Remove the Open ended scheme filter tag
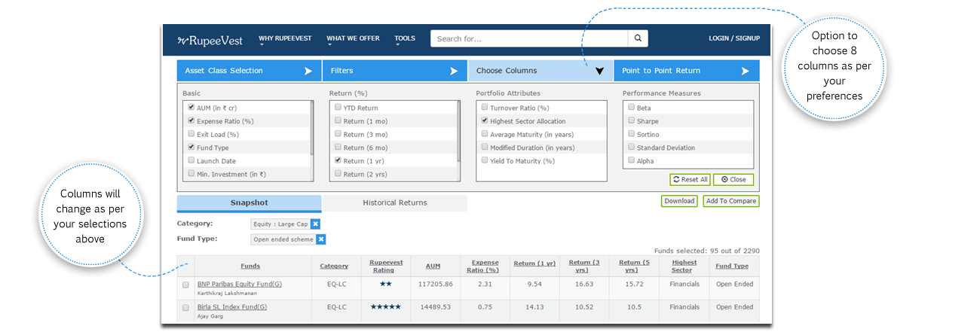The width and height of the screenshot is (980, 335). 320,239
